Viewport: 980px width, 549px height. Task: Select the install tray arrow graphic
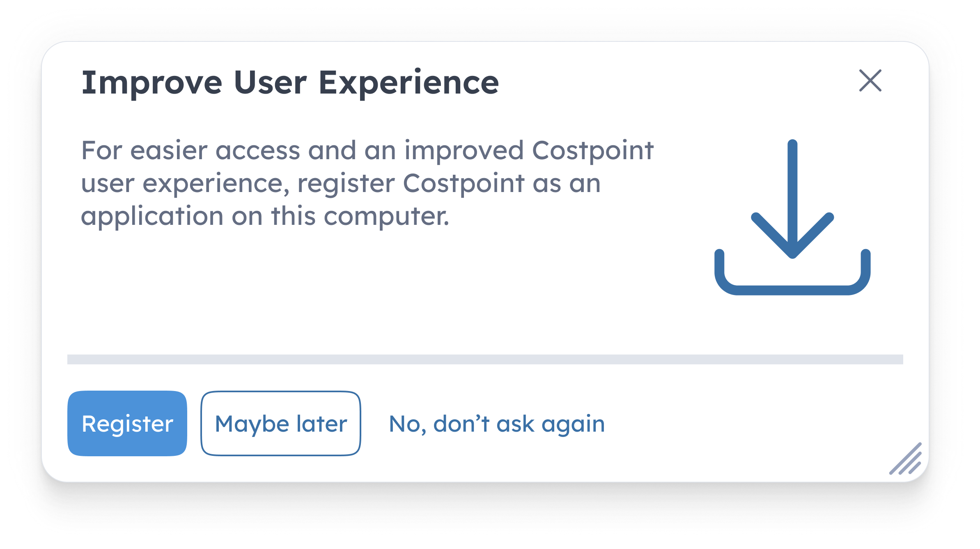coord(792,217)
